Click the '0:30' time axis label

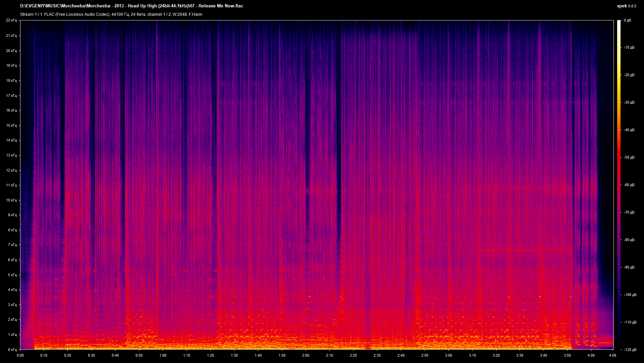click(91, 355)
